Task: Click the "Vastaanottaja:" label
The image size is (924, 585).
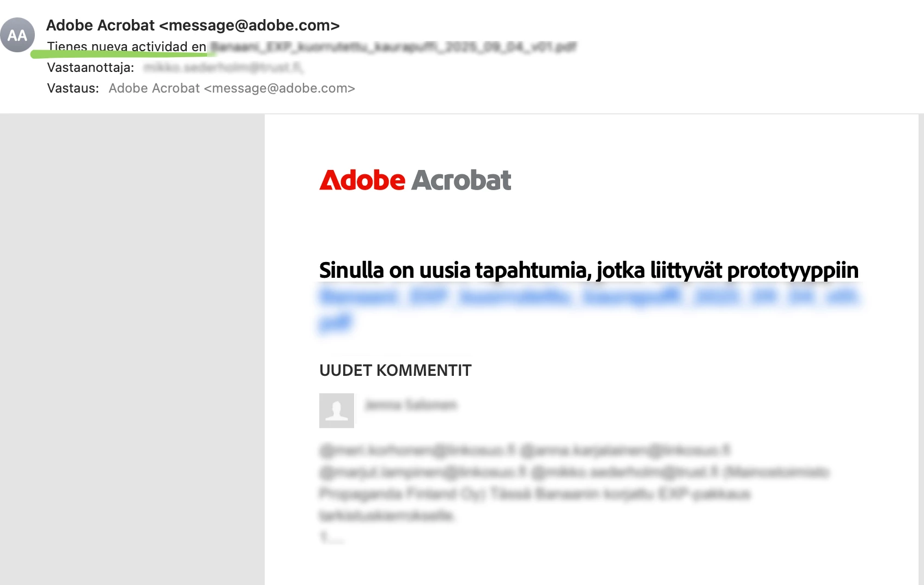Action: point(90,68)
